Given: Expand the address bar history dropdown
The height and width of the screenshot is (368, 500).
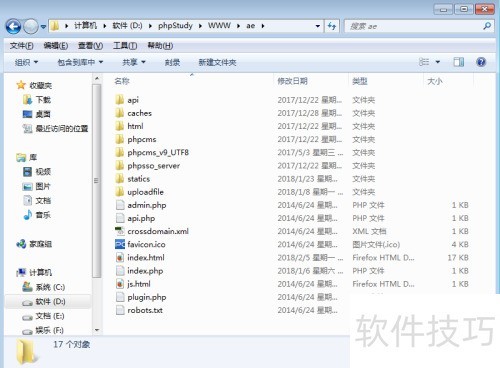Looking at the screenshot, I should coord(318,26).
